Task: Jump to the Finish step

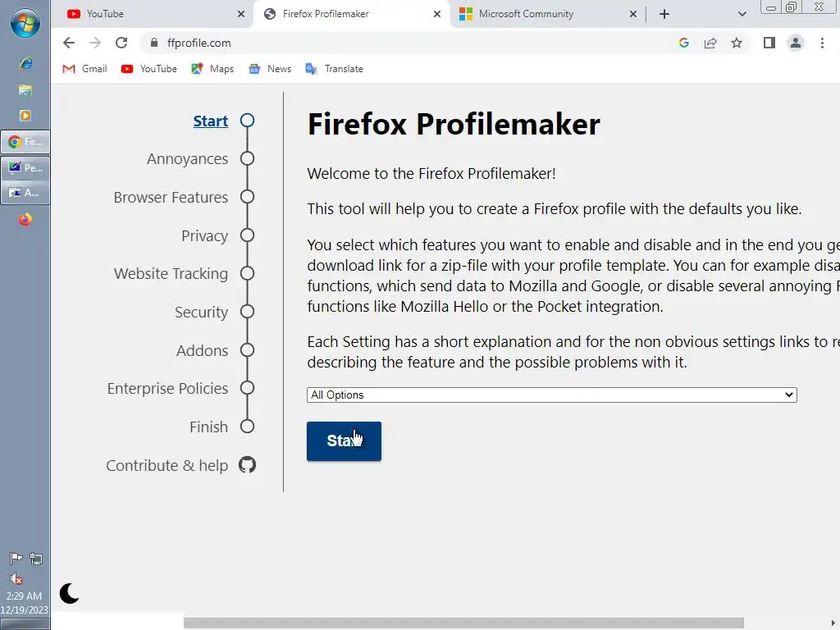Action: (x=209, y=427)
